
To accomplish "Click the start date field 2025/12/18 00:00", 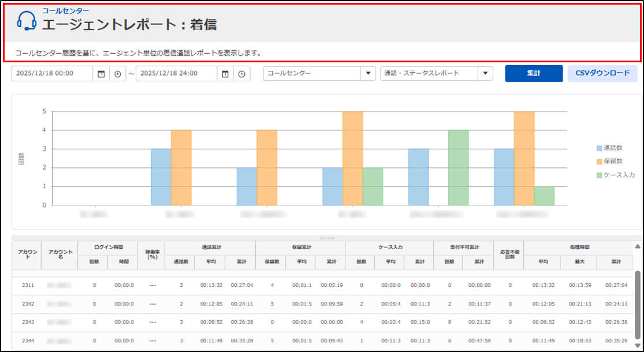I will coord(52,74).
